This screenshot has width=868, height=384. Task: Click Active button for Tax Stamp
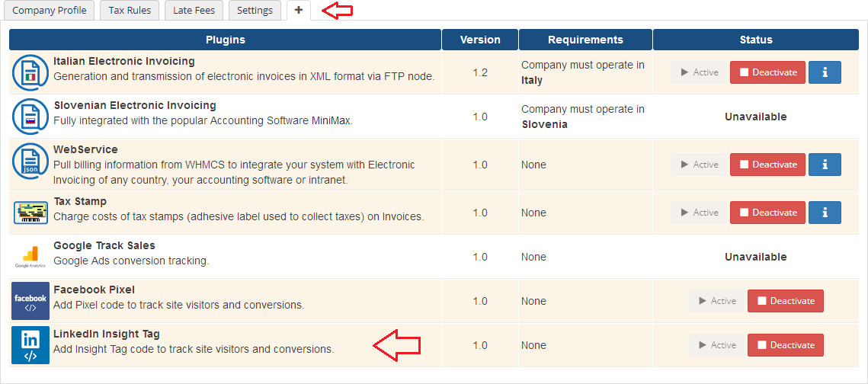(699, 213)
